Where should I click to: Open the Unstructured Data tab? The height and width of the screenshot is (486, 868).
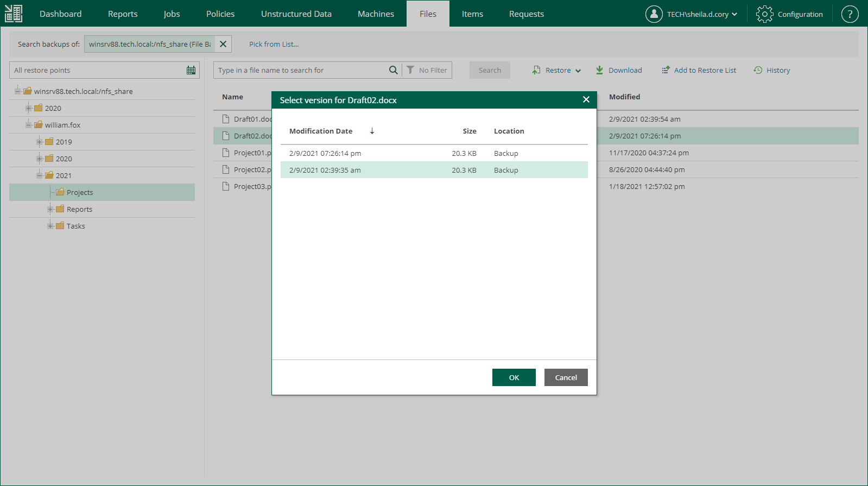click(x=296, y=14)
